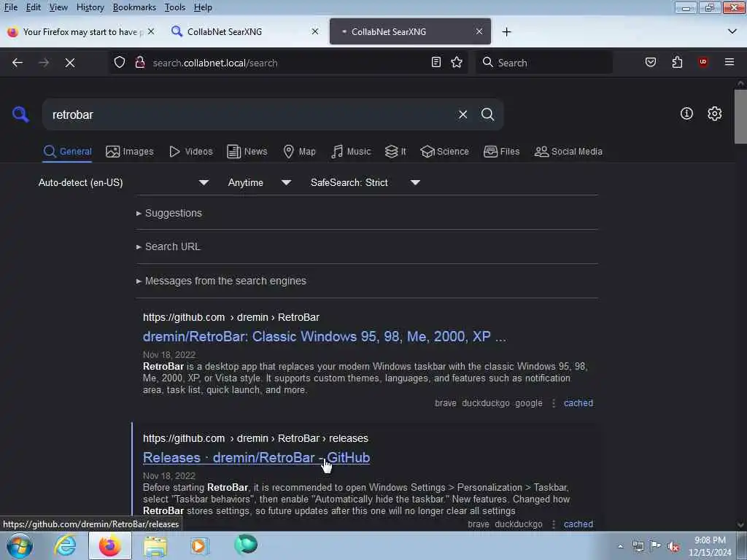Open cached link for Releases result

point(578,524)
